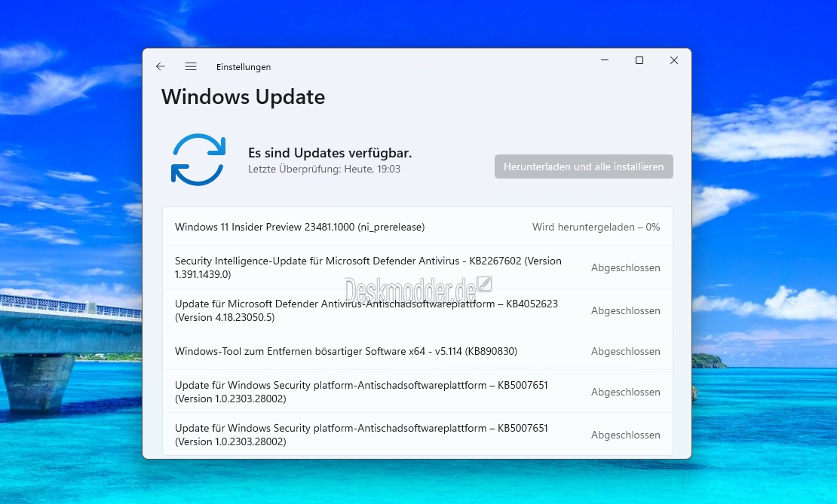Click 'Letzte Überprüfung: Heute, 19:03' text

324,169
